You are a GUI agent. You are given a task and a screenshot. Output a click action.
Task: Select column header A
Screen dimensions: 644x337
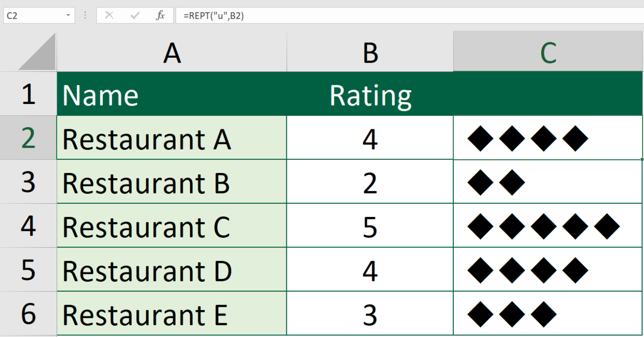tap(171, 51)
